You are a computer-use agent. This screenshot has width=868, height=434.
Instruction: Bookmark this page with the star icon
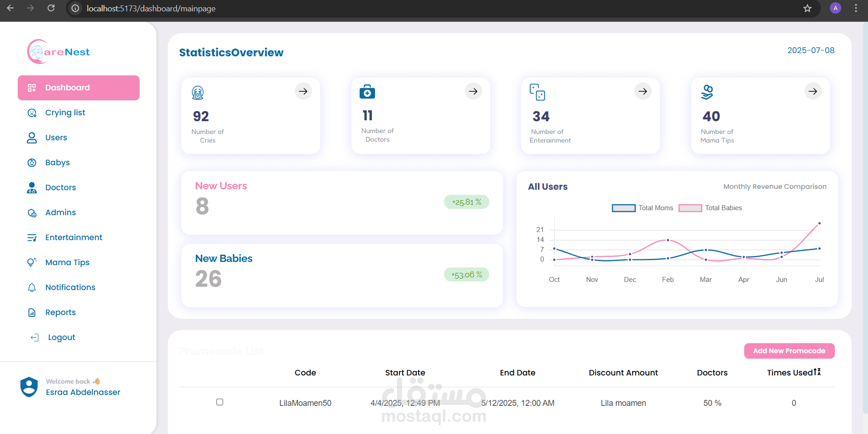coord(807,8)
